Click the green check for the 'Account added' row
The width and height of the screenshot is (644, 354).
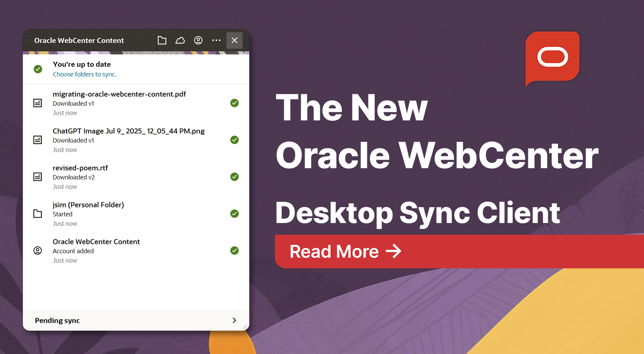click(234, 250)
